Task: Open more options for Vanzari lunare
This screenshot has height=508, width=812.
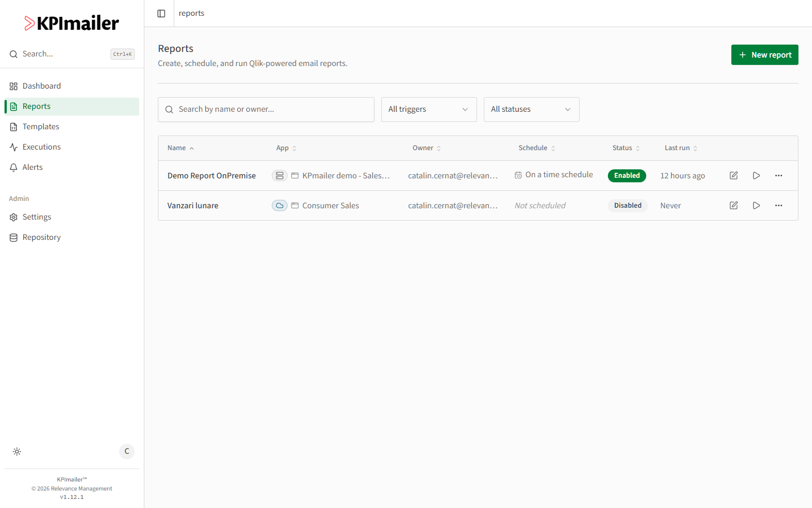Action: point(779,205)
